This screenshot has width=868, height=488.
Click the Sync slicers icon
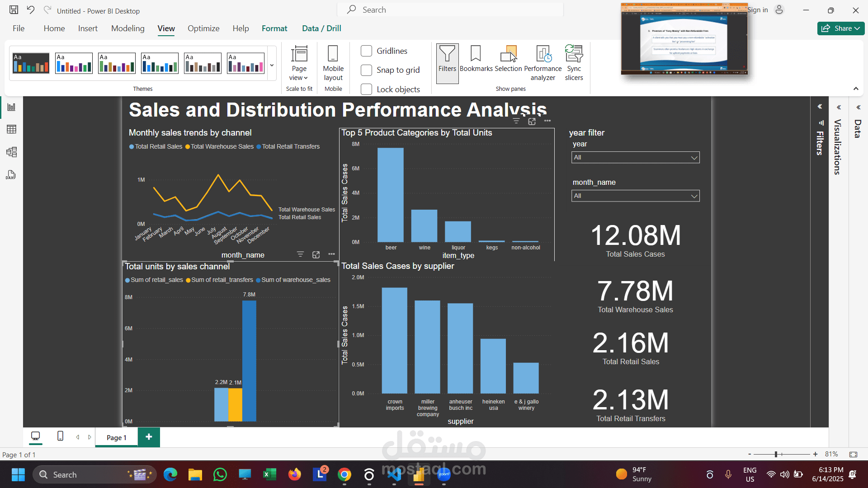click(574, 61)
